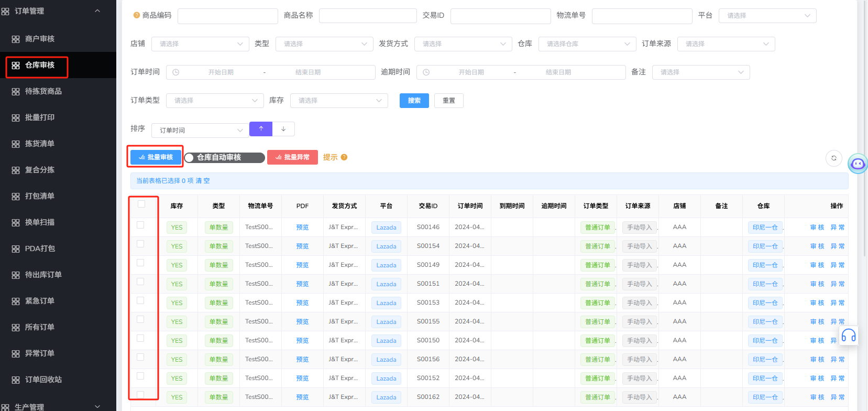The height and width of the screenshot is (411, 868).
Task: Click the 商品编码 help icon
Action: (137, 16)
